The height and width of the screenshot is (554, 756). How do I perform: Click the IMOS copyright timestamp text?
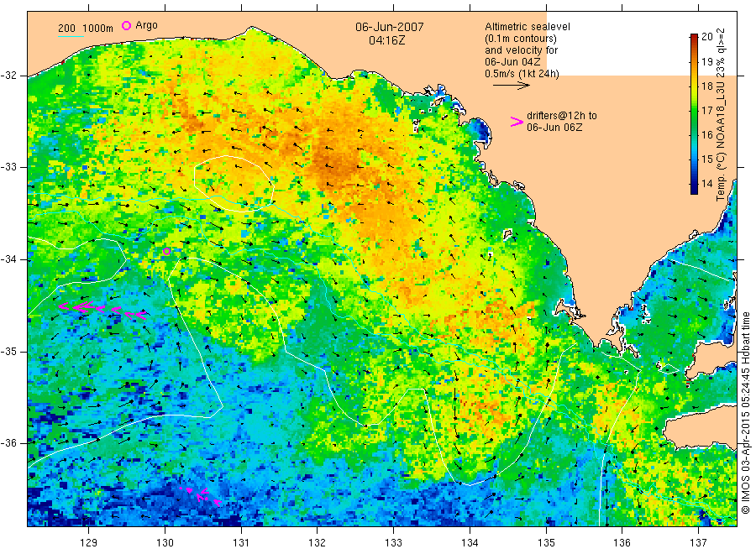pos(746,412)
